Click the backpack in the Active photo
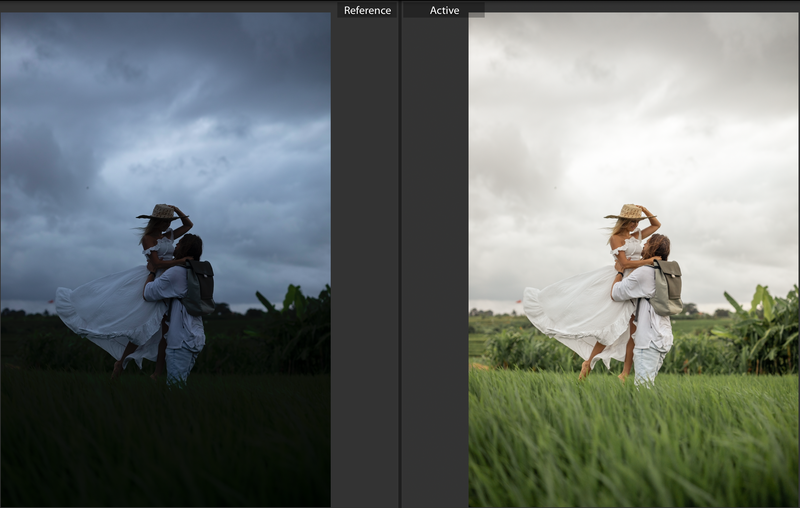The width and height of the screenshot is (800, 508). coord(667,287)
